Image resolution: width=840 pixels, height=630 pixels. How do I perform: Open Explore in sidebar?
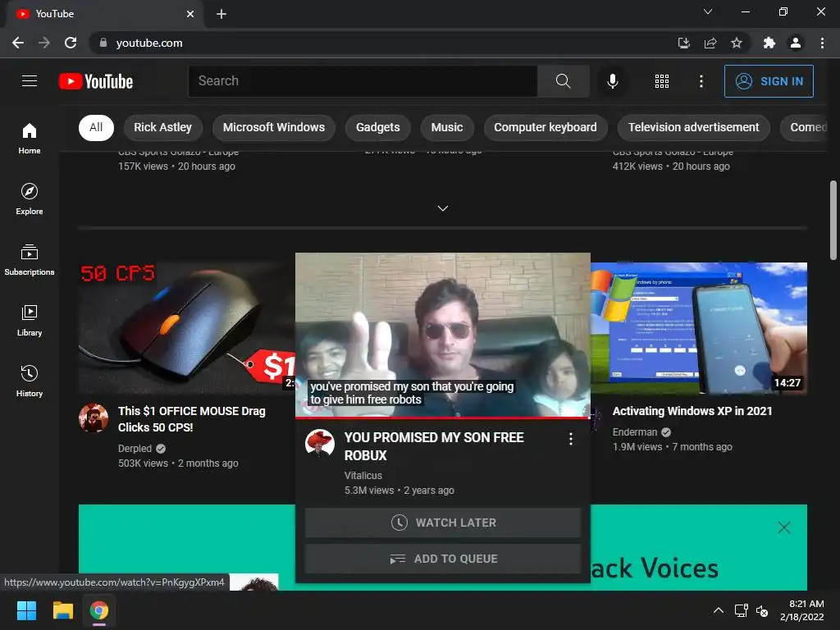(30, 199)
